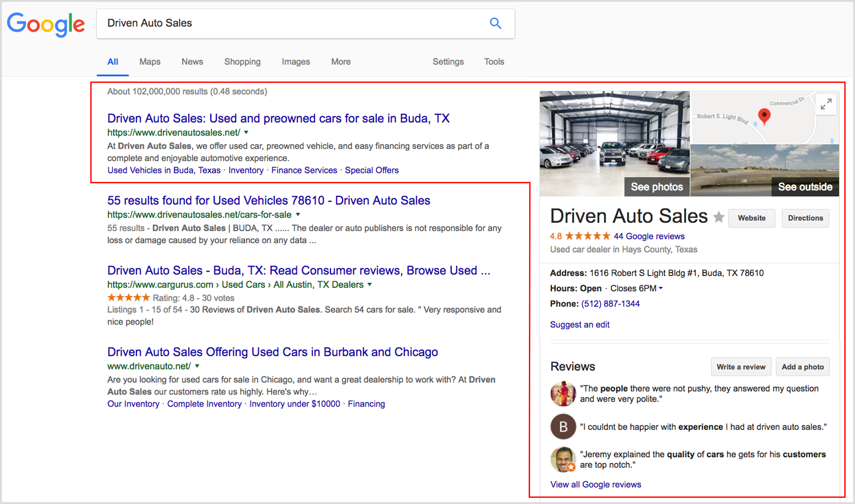
Task: Expand the map with the arrows icon
Action: [826, 104]
